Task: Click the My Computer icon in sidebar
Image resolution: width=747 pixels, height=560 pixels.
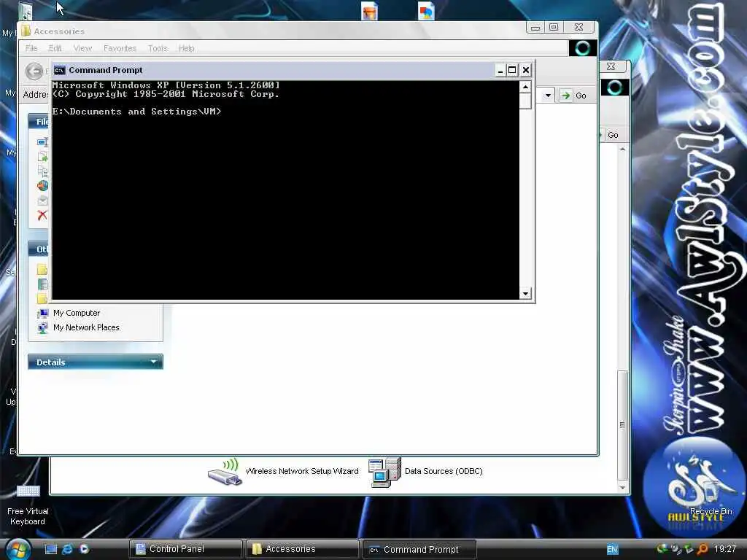Action: 42,314
